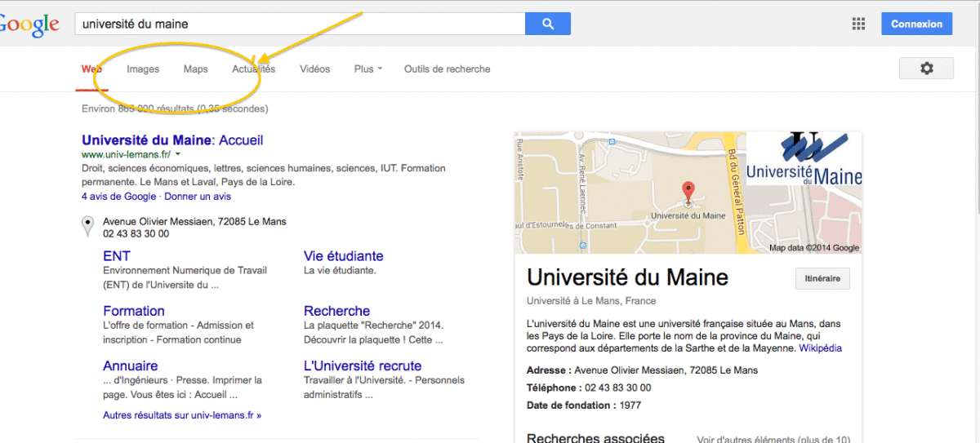980x443 pixels.
Task: Click the Donner un avis link
Action: (198, 197)
